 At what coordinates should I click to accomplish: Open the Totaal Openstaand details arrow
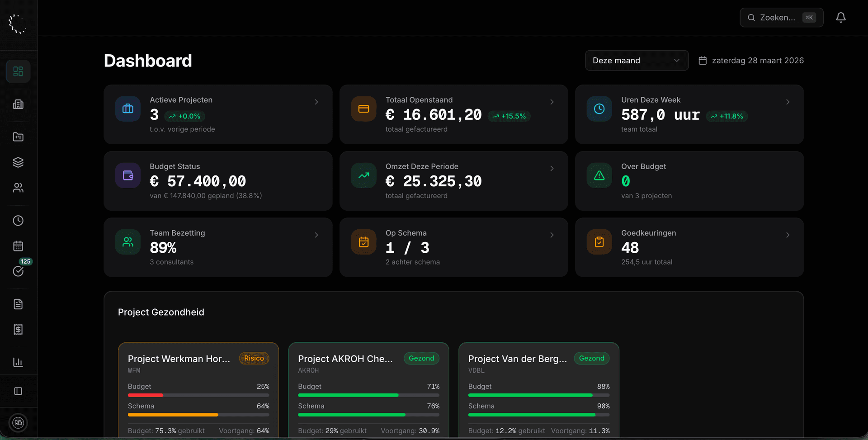pos(552,102)
